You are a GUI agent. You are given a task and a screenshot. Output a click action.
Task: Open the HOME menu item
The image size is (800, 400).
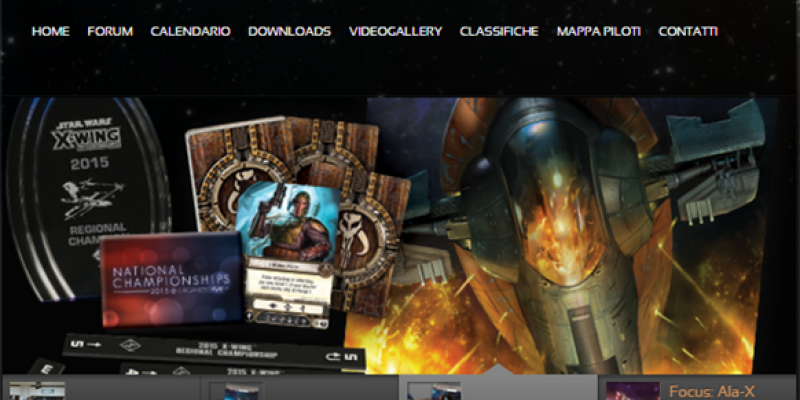(x=51, y=32)
